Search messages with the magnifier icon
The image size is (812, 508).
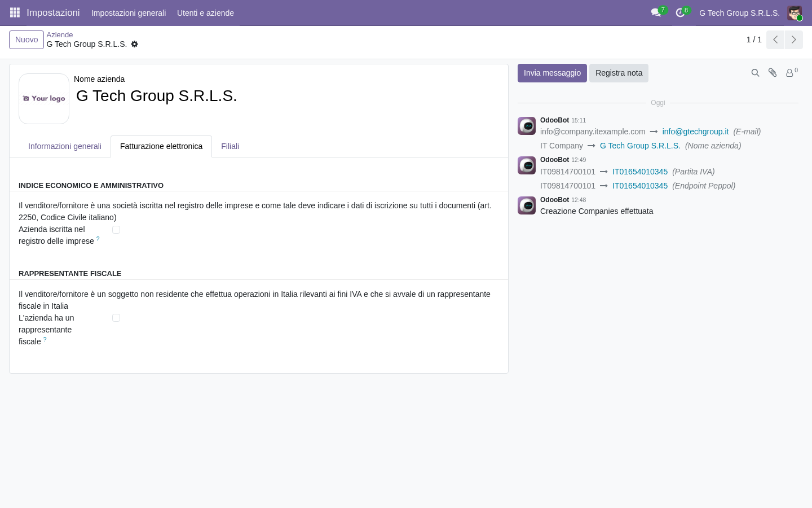[755, 73]
